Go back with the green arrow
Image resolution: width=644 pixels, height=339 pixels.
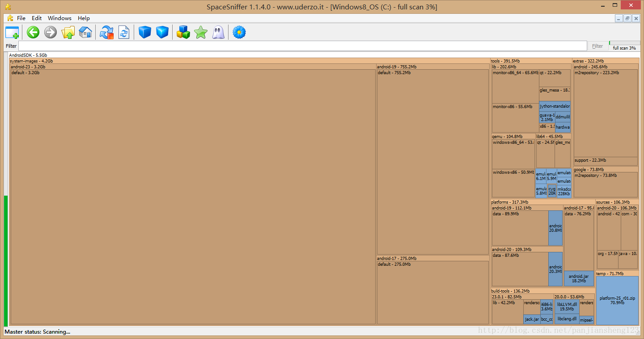[33, 32]
